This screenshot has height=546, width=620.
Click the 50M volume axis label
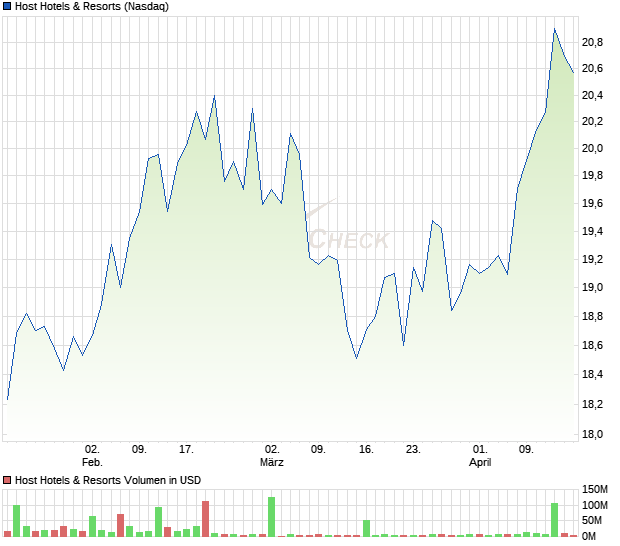click(592, 521)
